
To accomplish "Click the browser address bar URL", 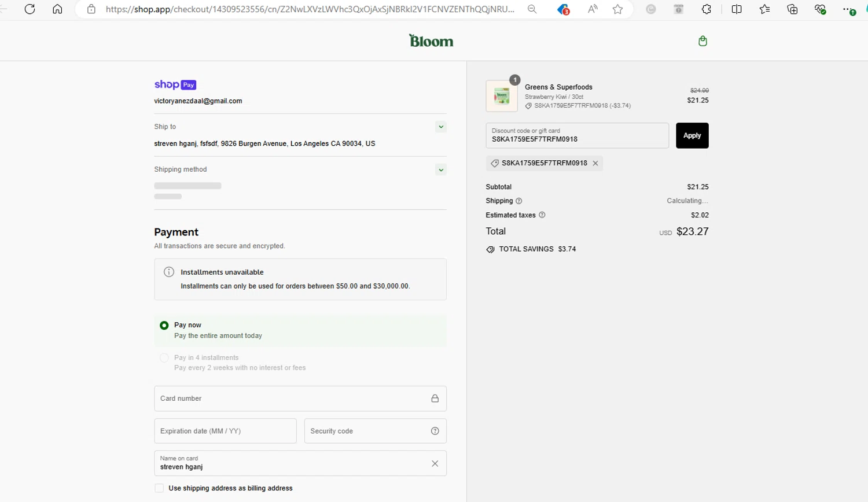I will [310, 9].
